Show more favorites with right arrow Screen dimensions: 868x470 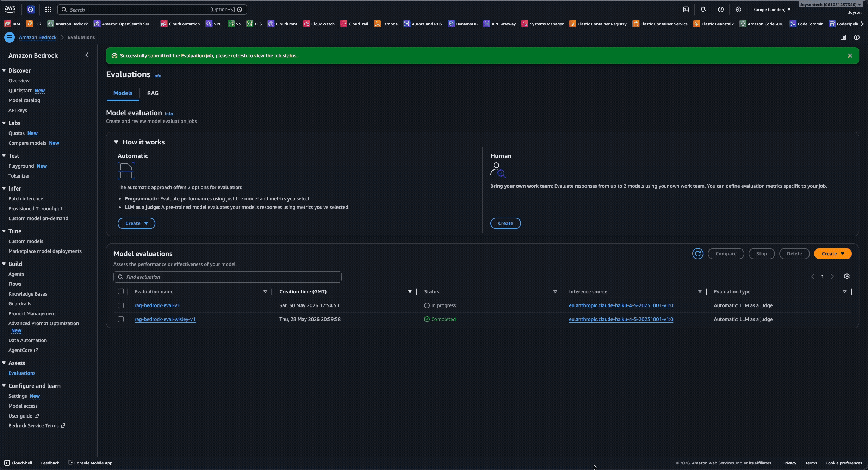[x=862, y=24]
